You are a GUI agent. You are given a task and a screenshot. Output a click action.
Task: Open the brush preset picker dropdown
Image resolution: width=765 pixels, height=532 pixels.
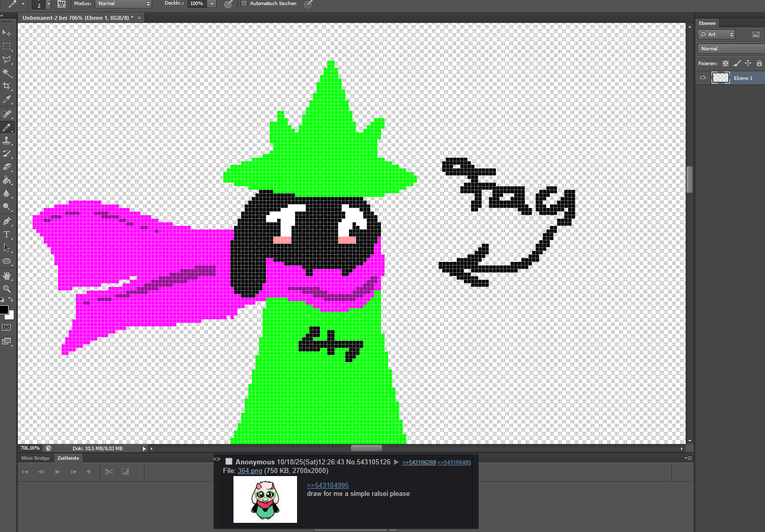tap(48, 4)
